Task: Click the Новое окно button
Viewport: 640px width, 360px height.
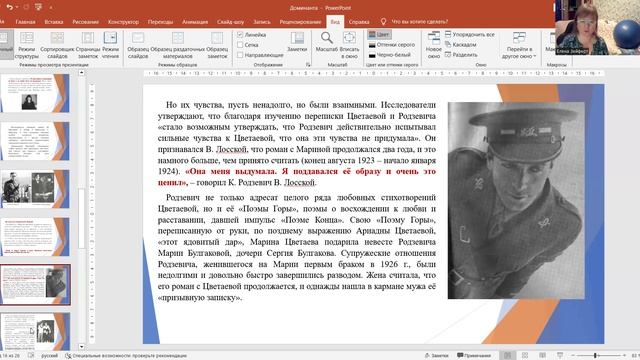Action: coord(433,45)
